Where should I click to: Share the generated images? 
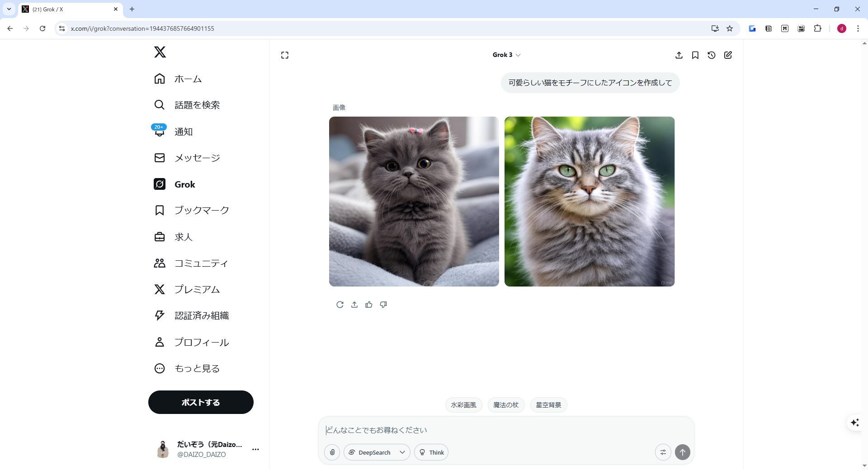tap(354, 304)
